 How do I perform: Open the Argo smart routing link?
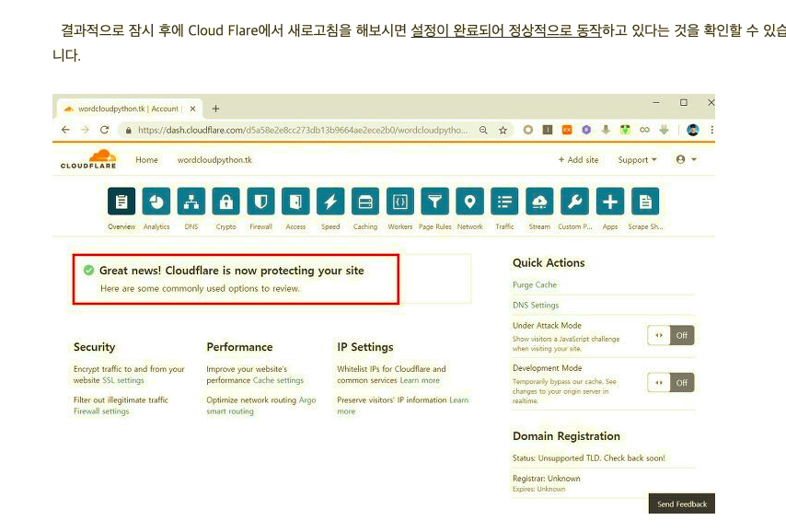pyautogui.click(x=261, y=406)
